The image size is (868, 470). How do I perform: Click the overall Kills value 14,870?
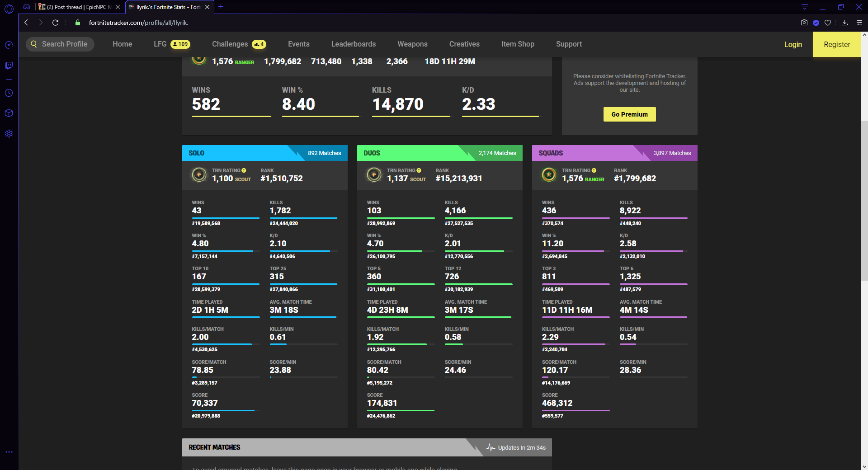click(x=398, y=104)
